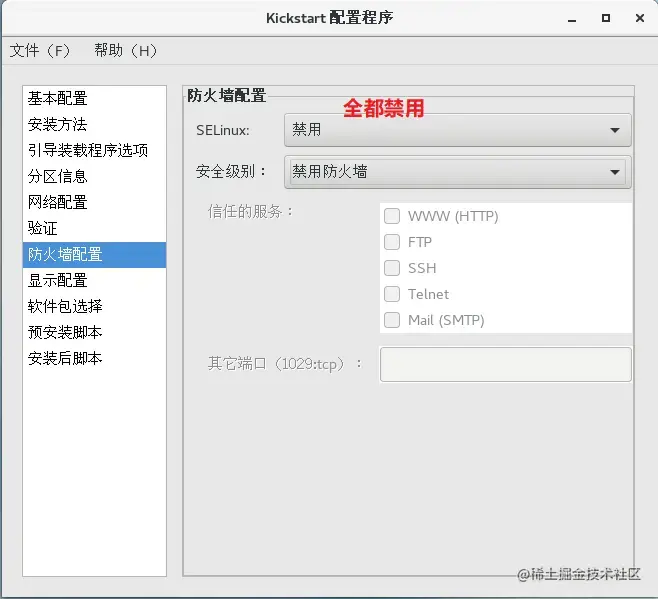
Task: Click the 安全级别： label text
Action: (231, 172)
